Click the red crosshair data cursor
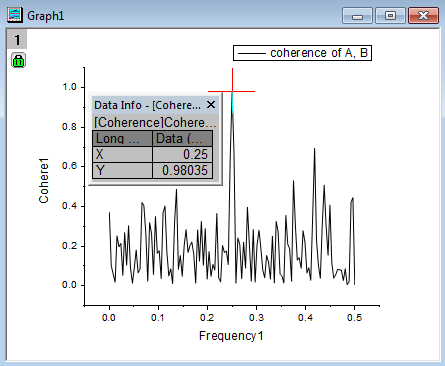The height and width of the screenshot is (366, 445). point(232,91)
